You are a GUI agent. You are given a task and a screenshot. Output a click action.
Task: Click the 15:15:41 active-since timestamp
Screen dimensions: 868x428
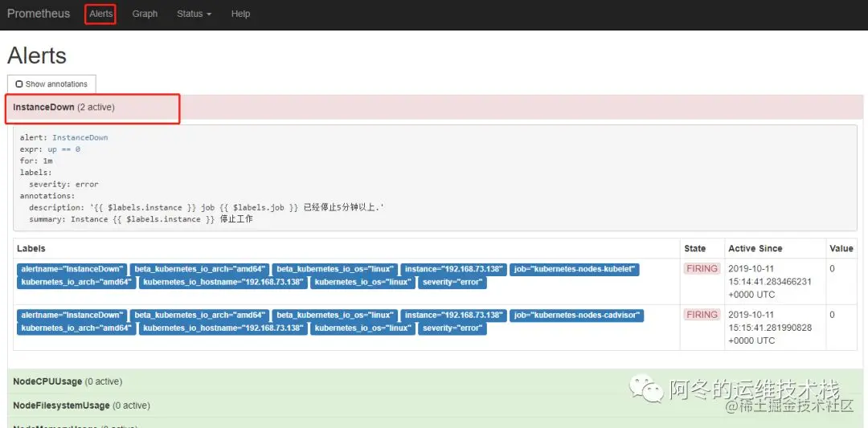pyautogui.click(x=770, y=328)
